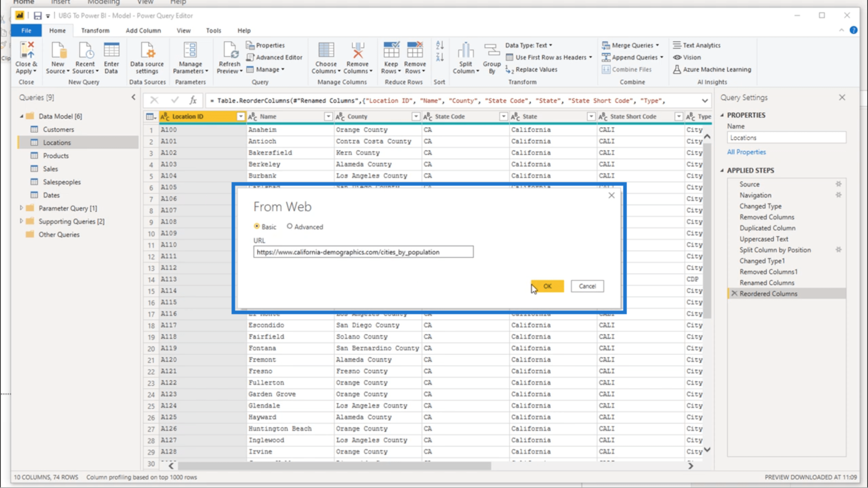Viewport: 868px width, 488px height.
Task: Click the formula bar fx icon
Action: point(193,101)
